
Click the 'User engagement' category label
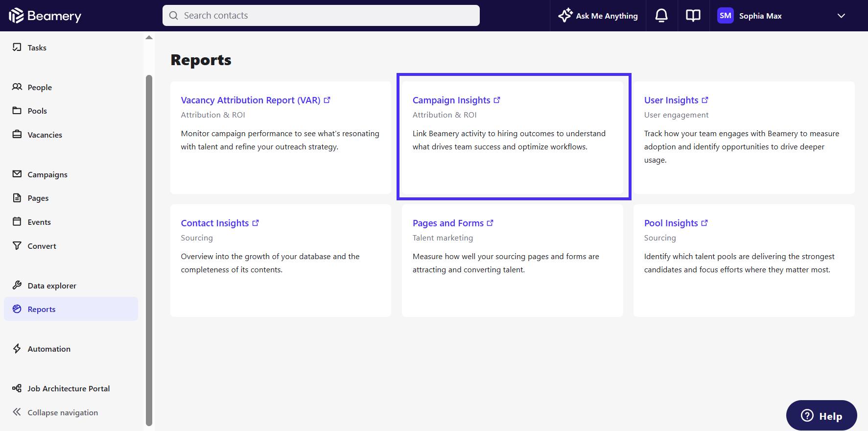click(676, 115)
